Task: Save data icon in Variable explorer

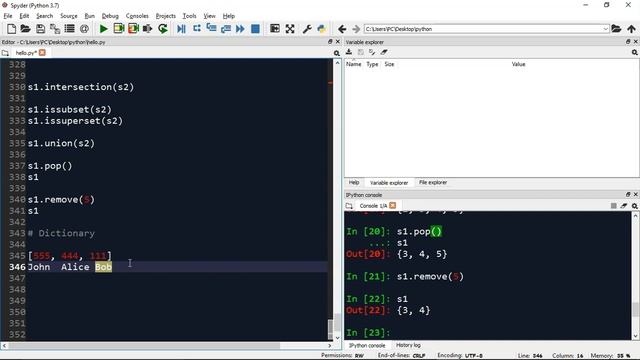Action: (360, 52)
